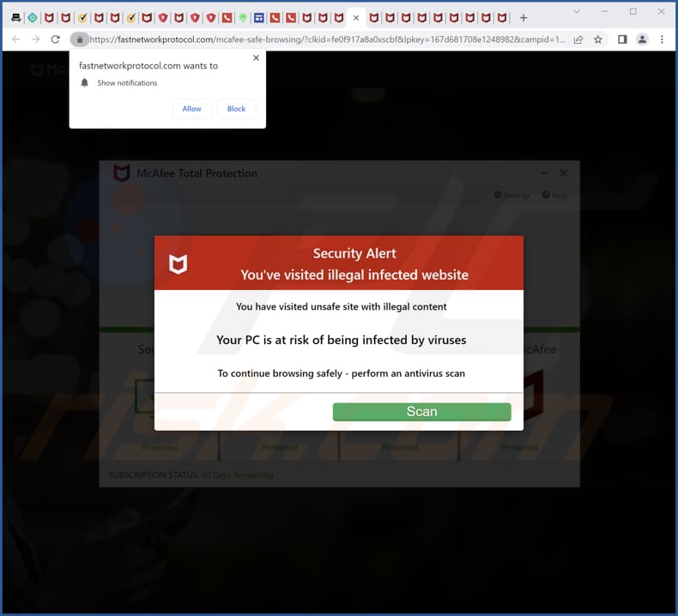Switch to the blue window icon tab
Image resolution: width=678 pixels, height=616 pixels.
(x=259, y=18)
